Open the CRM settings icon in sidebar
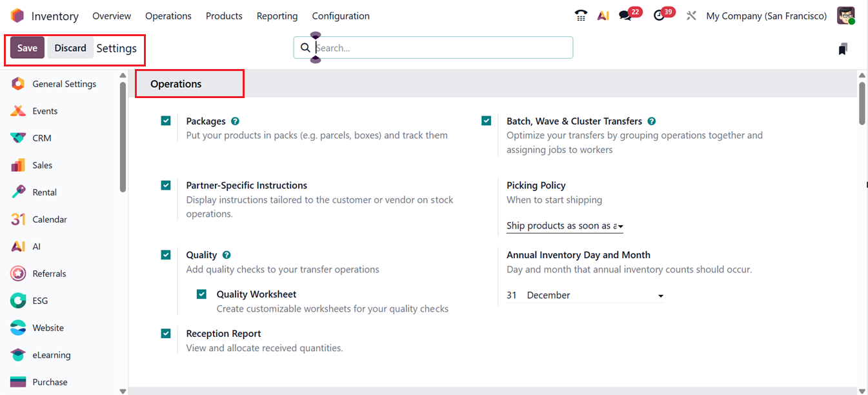The image size is (868, 395). [18, 138]
